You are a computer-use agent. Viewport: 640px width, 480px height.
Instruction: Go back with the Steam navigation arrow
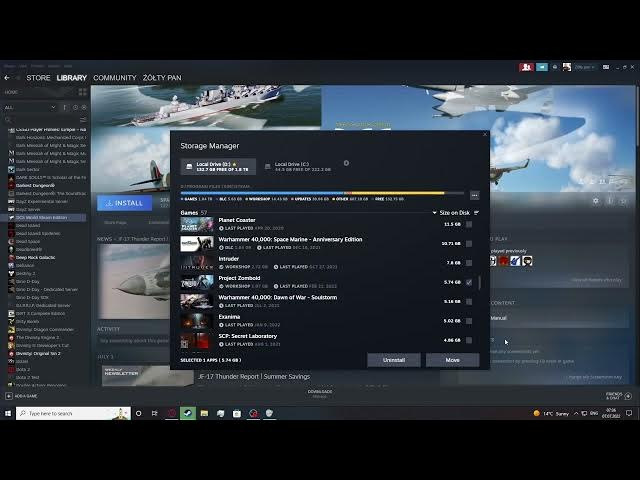click(x=7, y=78)
